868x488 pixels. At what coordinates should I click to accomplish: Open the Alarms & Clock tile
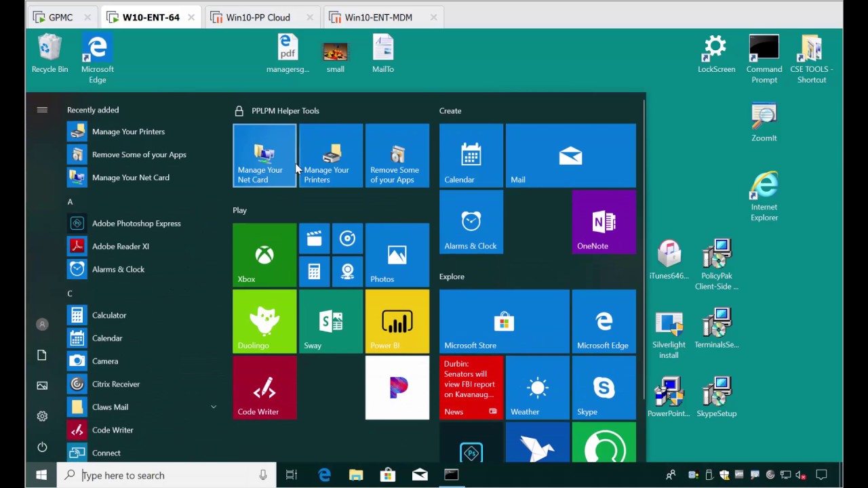coord(471,222)
